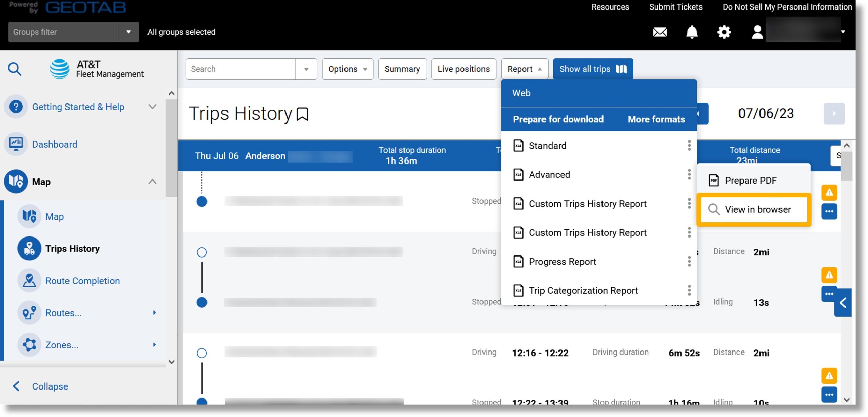This screenshot has width=868, height=417.
Task: Open the Submit Tickets link
Action: pos(675,7)
